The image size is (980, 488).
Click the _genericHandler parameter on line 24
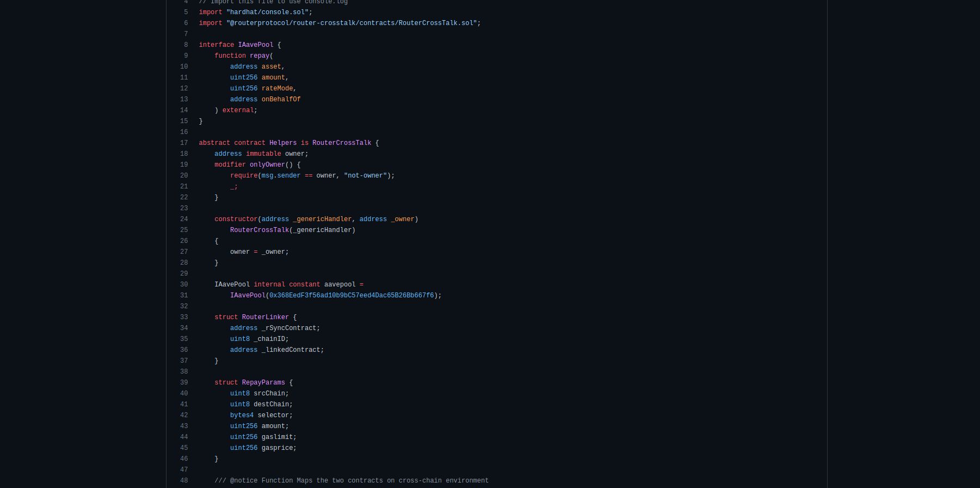[322, 219]
